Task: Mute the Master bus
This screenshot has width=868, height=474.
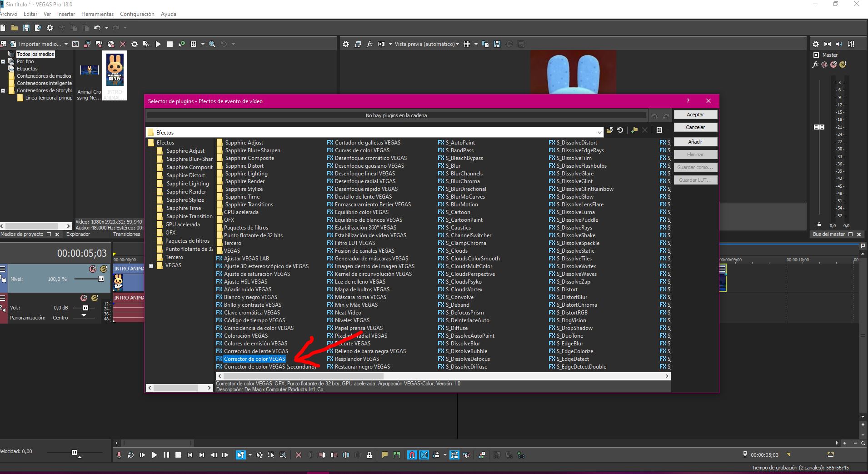Action: (833, 65)
